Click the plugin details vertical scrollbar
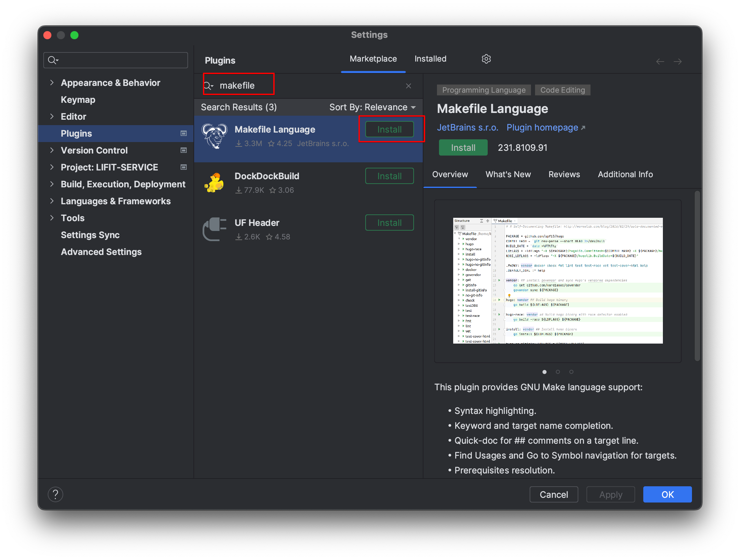 [x=697, y=276]
